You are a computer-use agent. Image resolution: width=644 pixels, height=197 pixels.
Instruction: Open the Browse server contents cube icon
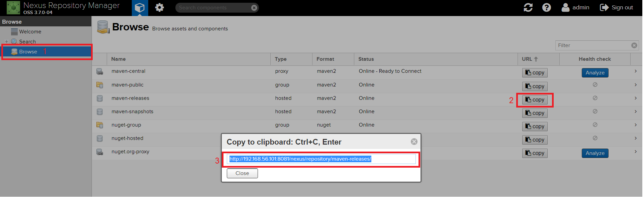(x=140, y=7)
